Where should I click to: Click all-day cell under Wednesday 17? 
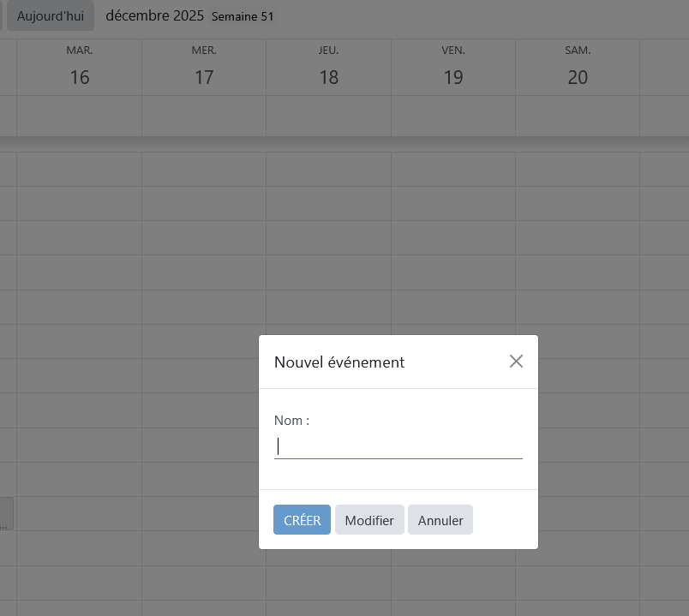point(204,116)
